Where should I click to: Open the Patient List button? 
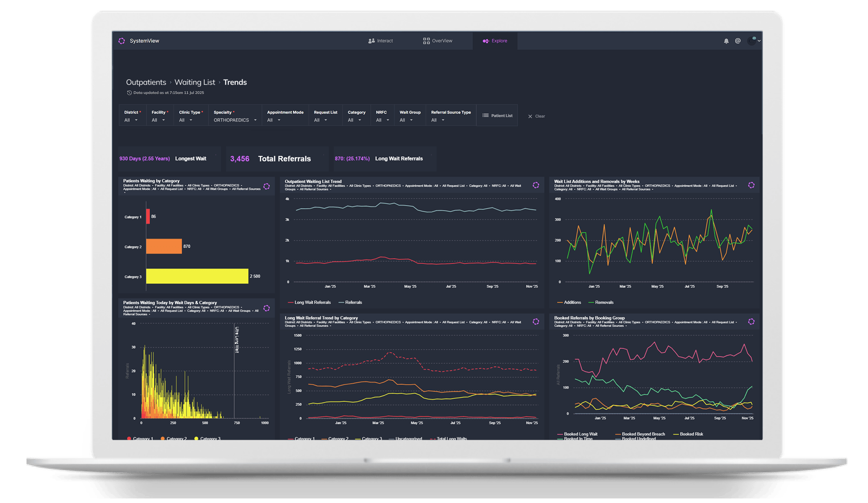[x=497, y=115]
